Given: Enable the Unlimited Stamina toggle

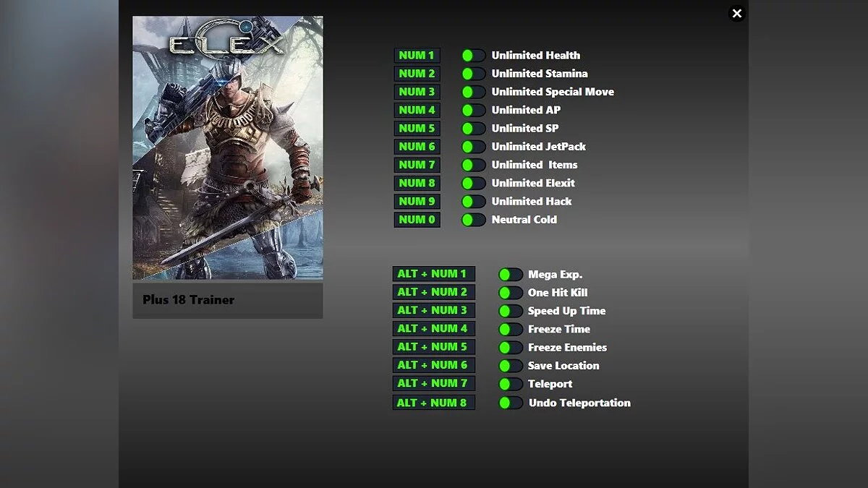Looking at the screenshot, I should (x=473, y=74).
